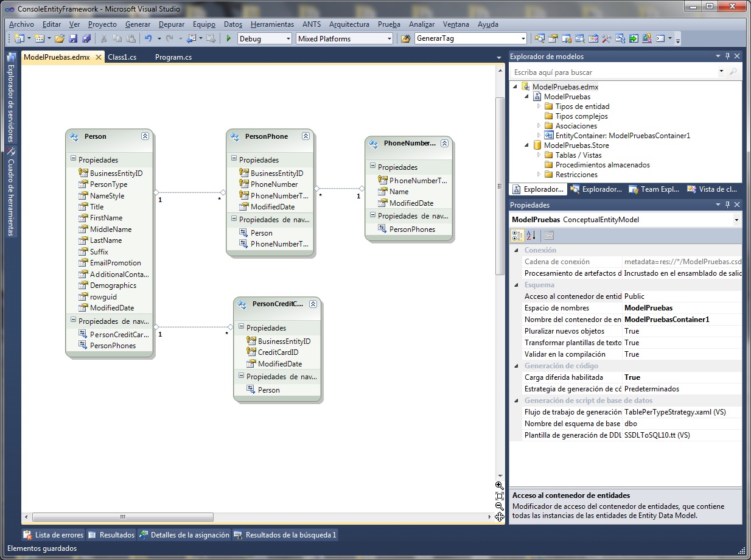Switch to the Program.cs tab

click(x=173, y=57)
